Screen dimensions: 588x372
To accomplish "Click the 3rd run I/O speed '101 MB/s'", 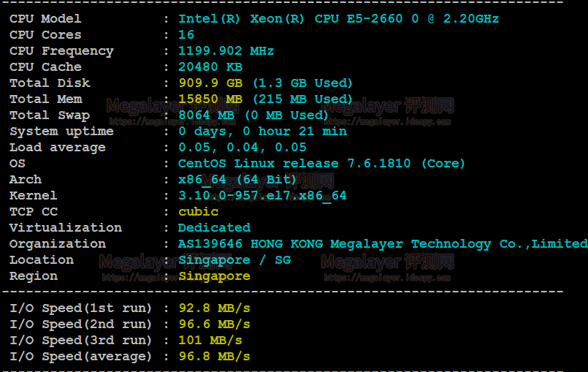I will [210, 341].
